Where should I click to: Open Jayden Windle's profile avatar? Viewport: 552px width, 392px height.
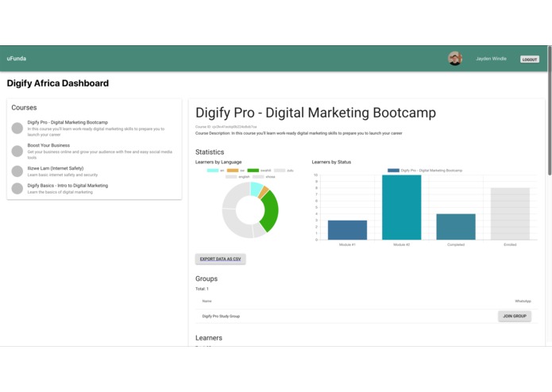[455, 59]
